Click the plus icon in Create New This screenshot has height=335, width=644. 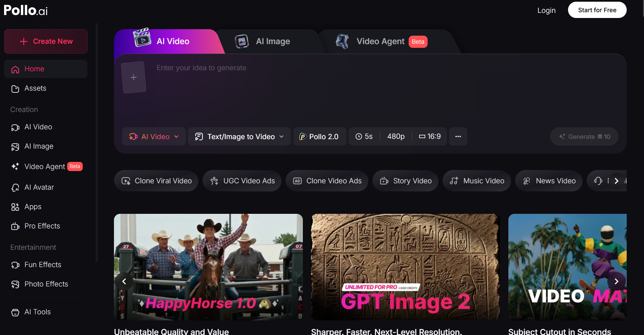24,41
